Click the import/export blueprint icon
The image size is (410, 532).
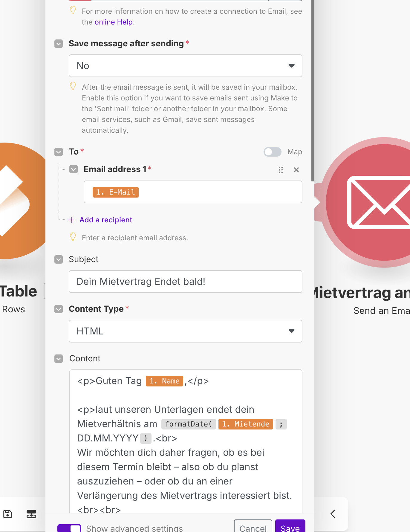pos(31,514)
